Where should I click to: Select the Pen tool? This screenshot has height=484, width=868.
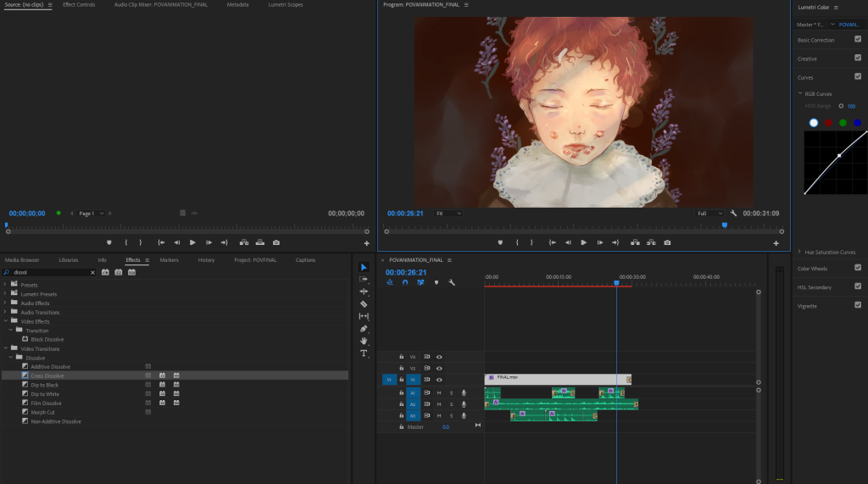tap(364, 329)
